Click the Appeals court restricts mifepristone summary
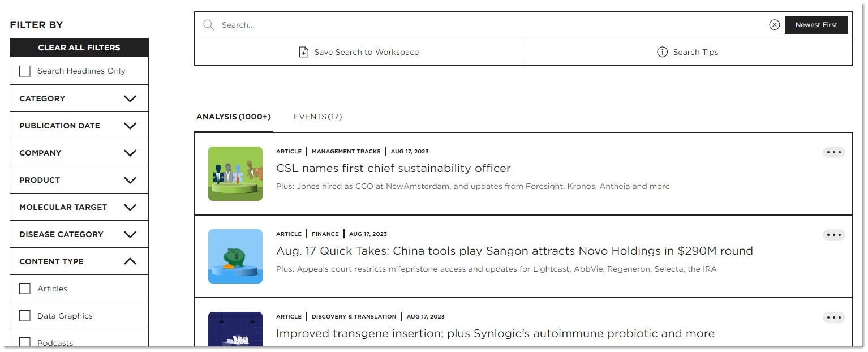Viewport: 868px width, 352px height. pos(496,269)
